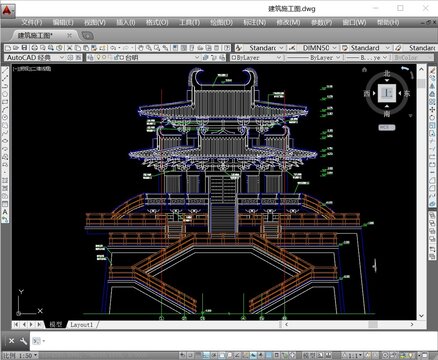
Task: Close the command line with X icon
Action: click(11, 341)
